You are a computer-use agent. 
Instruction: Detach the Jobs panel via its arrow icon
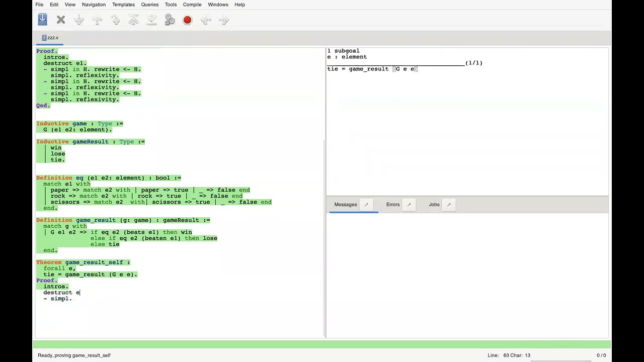(x=449, y=205)
